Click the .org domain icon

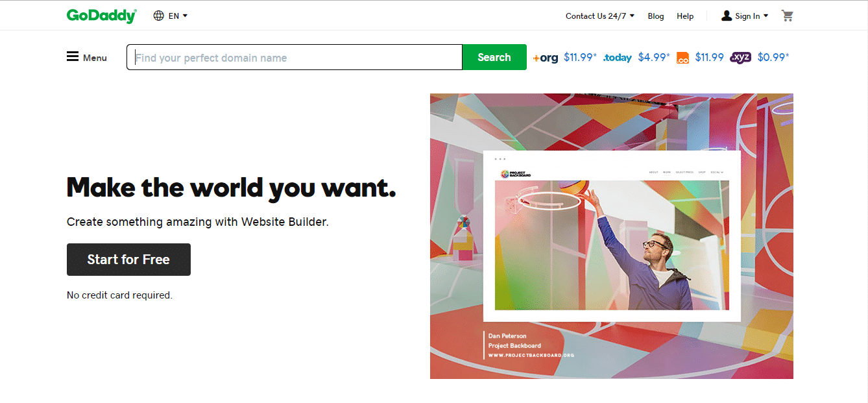tap(545, 57)
